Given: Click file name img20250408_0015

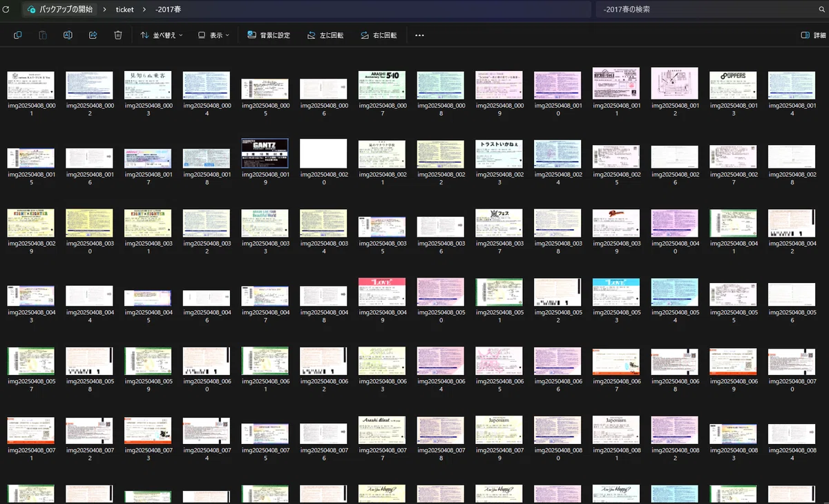Looking at the screenshot, I should [30, 178].
